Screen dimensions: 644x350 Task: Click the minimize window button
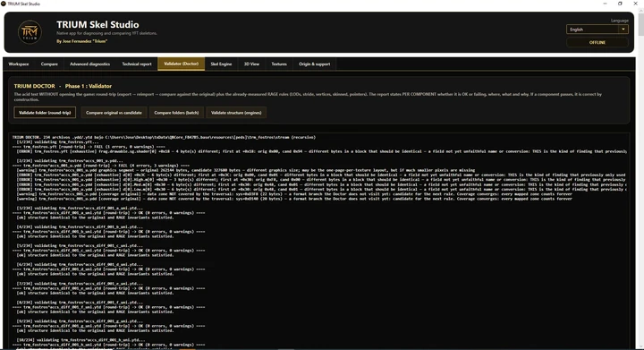(x=605, y=4)
